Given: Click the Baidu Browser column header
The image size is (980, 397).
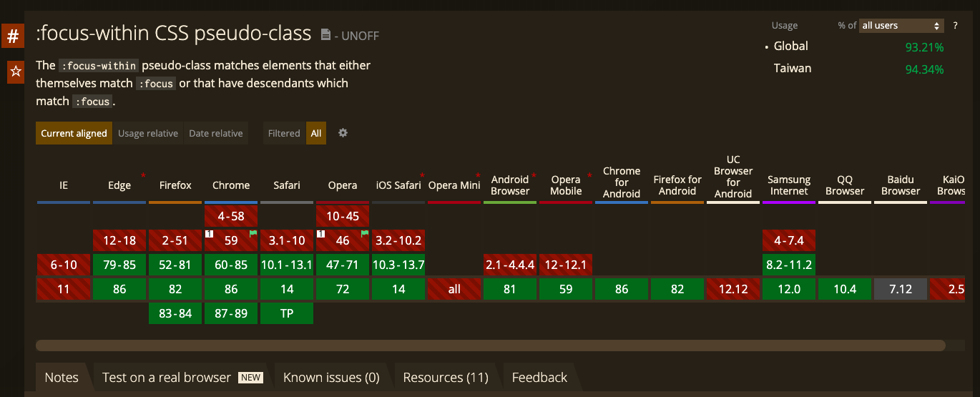Looking at the screenshot, I should tap(901, 185).
